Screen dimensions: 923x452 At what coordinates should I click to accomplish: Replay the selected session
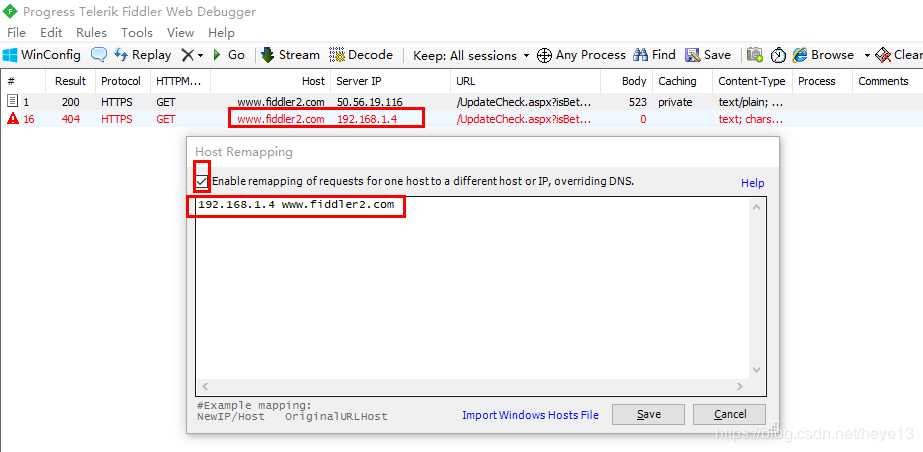[142, 55]
